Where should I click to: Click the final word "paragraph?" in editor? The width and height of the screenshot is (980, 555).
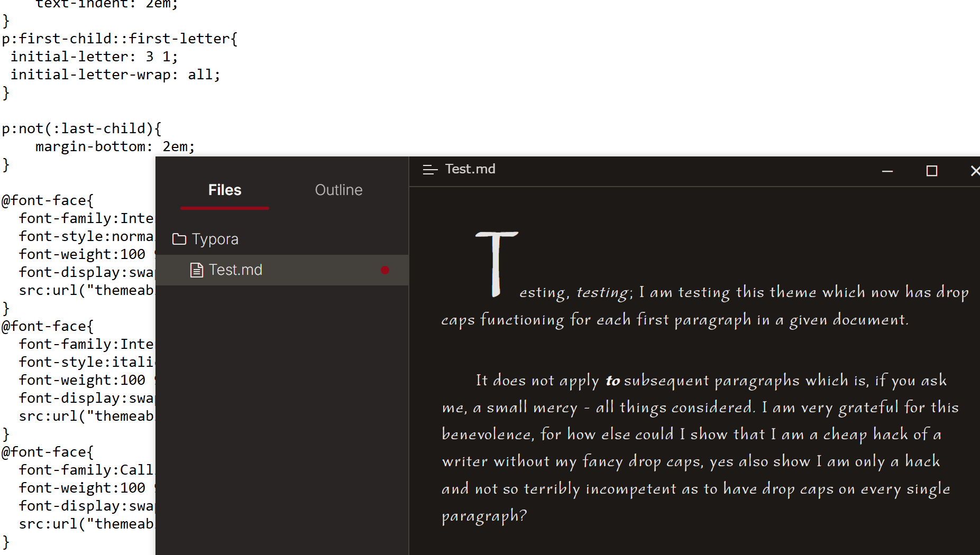coord(484,516)
